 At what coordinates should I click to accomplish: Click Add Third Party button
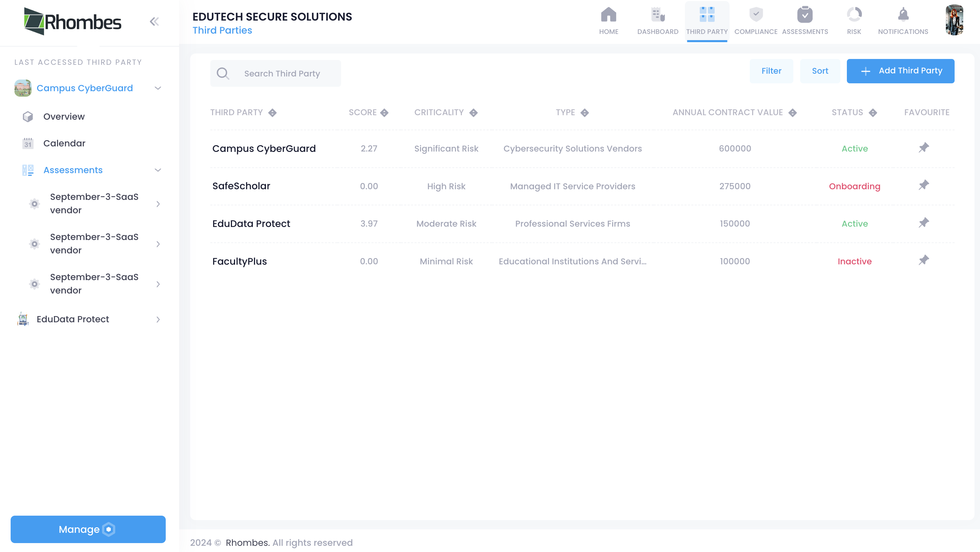click(x=900, y=71)
